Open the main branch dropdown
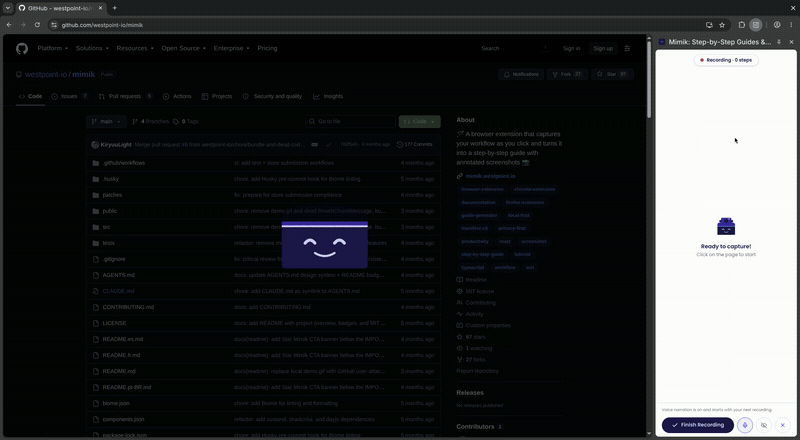Viewport: 800px width, 440px height. pos(107,121)
